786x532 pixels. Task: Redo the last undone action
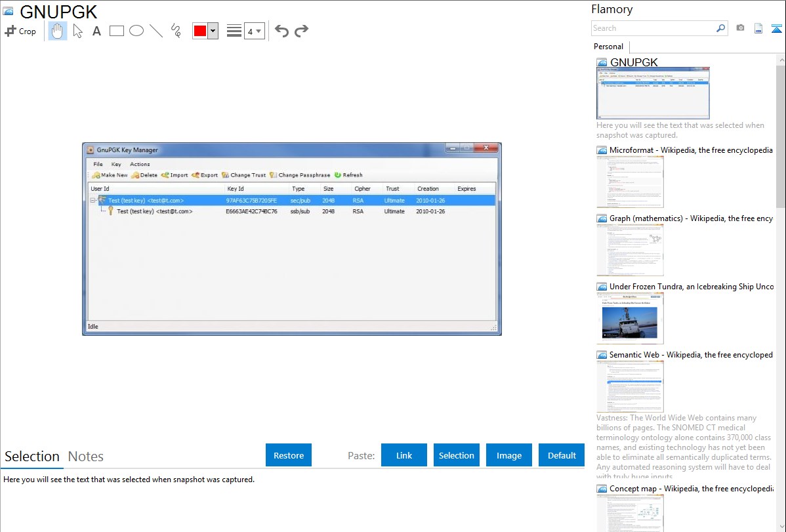(x=301, y=31)
